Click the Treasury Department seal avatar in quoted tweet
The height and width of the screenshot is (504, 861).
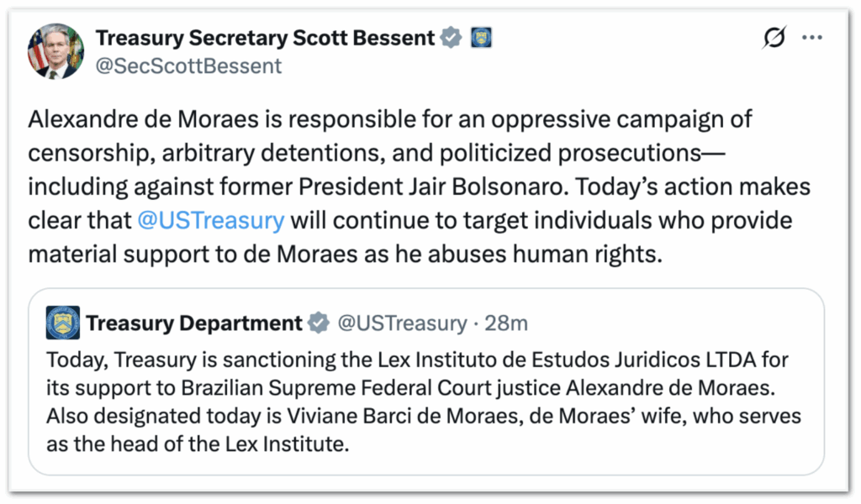[x=63, y=323]
